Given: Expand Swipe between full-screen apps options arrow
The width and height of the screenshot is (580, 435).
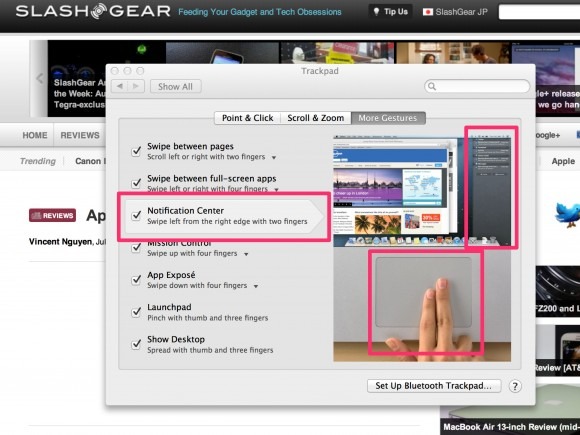Looking at the screenshot, I should click(x=276, y=190).
